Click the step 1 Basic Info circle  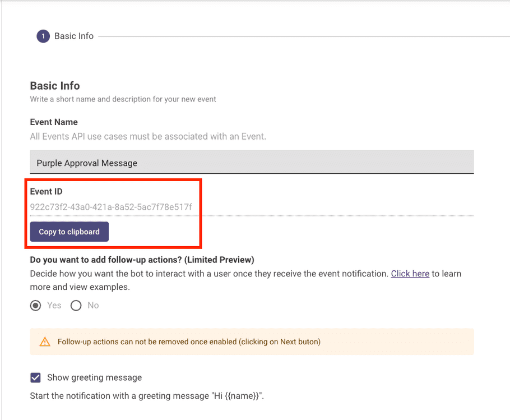(x=43, y=36)
